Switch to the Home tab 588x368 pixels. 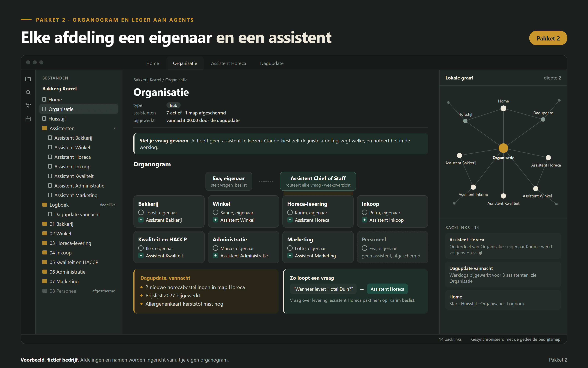153,63
